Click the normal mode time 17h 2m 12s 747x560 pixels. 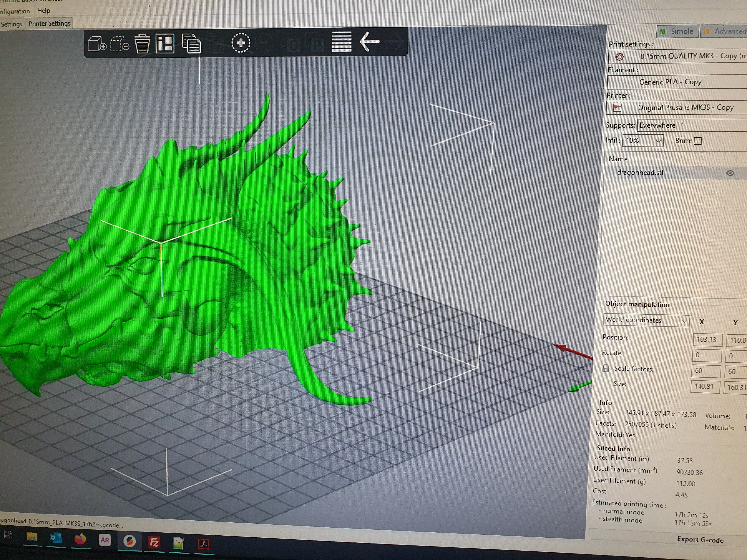692,515
